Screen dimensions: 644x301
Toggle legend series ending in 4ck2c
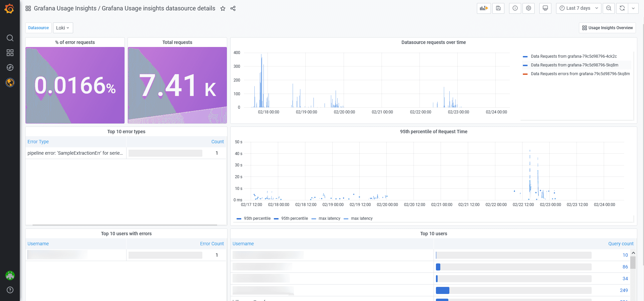(x=574, y=56)
